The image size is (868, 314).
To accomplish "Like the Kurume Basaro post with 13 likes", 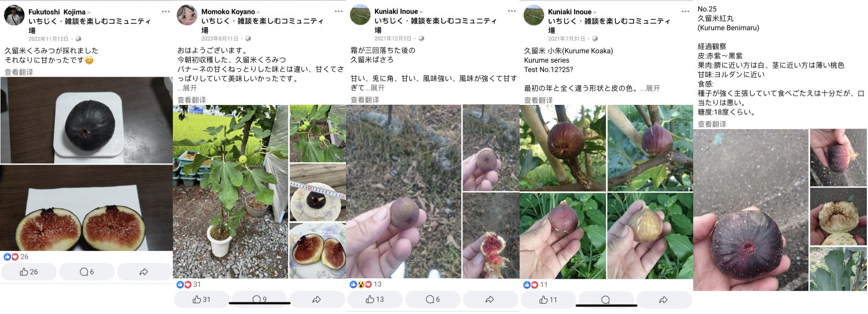I will (375, 300).
